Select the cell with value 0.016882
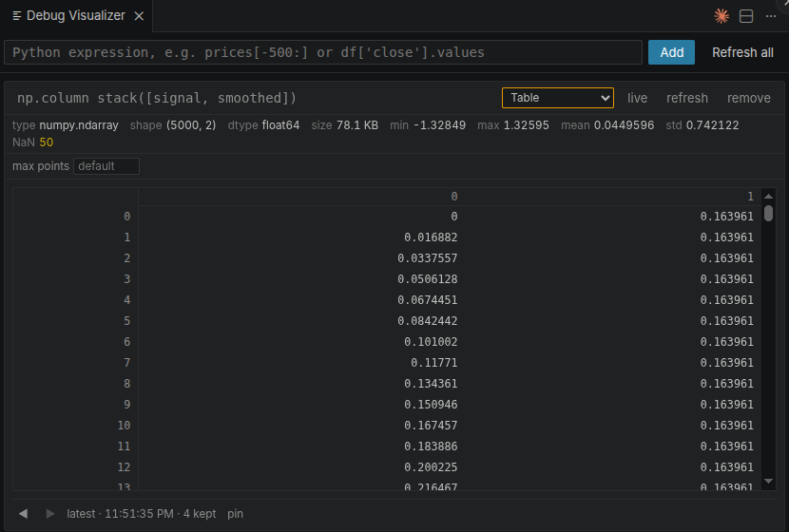The height and width of the screenshot is (532, 789). pos(431,237)
